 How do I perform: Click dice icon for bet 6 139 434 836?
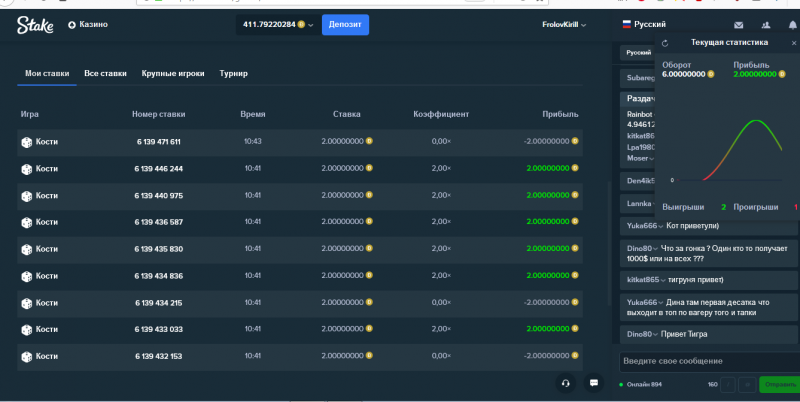point(27,277)
